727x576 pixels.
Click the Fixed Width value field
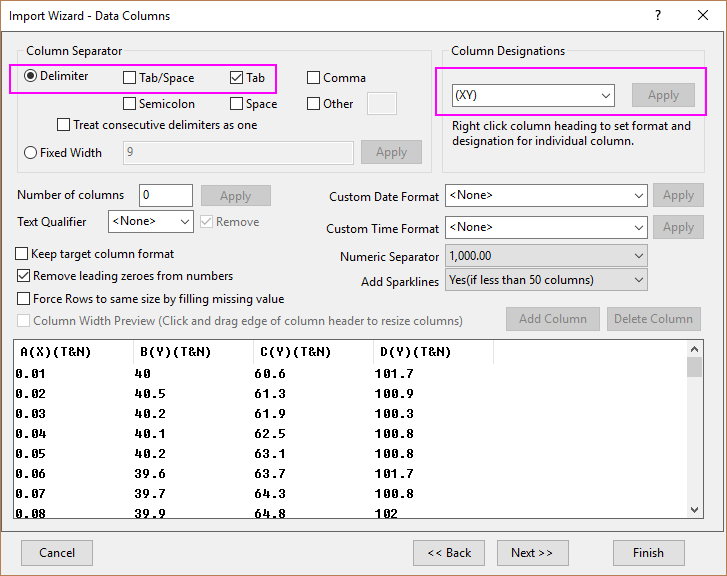point(238,153)
